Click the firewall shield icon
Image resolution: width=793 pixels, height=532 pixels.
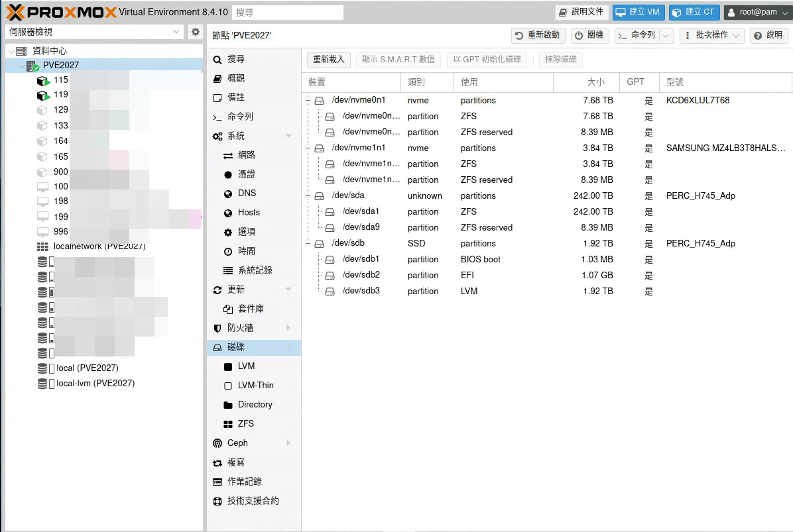point(217,328)
